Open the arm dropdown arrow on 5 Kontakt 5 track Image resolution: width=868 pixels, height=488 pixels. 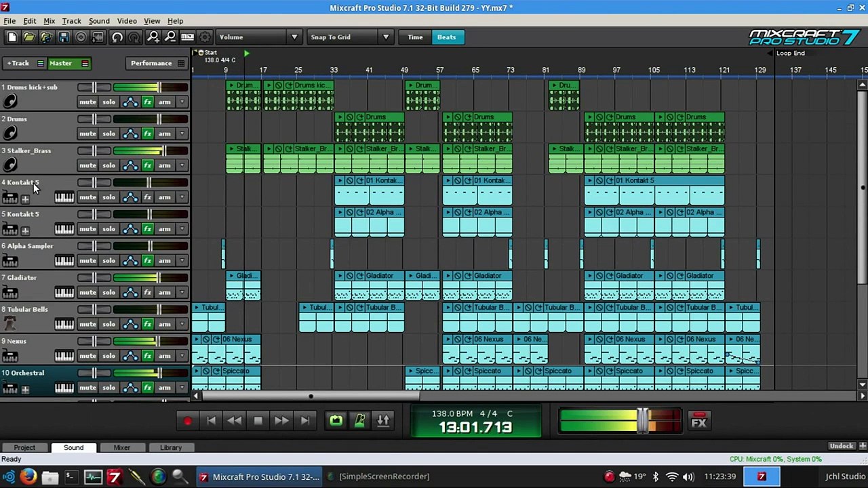pyautogui.click(x=181, y=229)
